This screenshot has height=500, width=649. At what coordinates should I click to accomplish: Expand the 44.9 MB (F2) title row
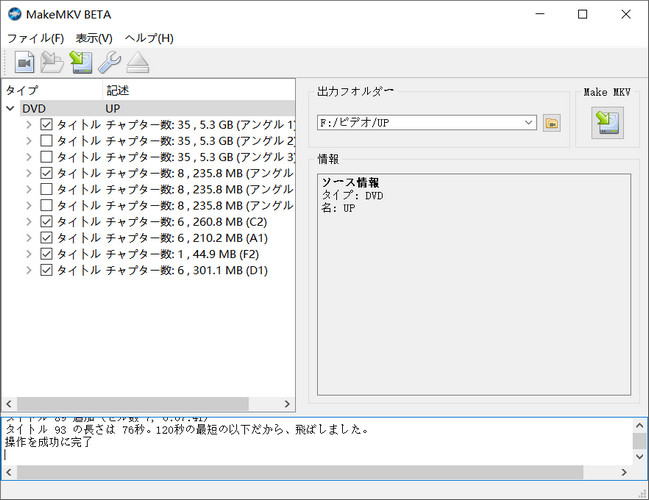29,254
